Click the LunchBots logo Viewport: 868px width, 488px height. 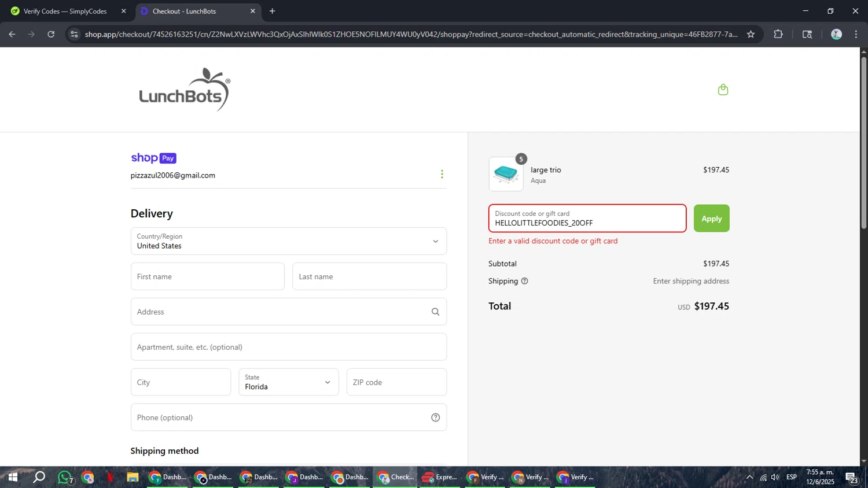[185, 90]
